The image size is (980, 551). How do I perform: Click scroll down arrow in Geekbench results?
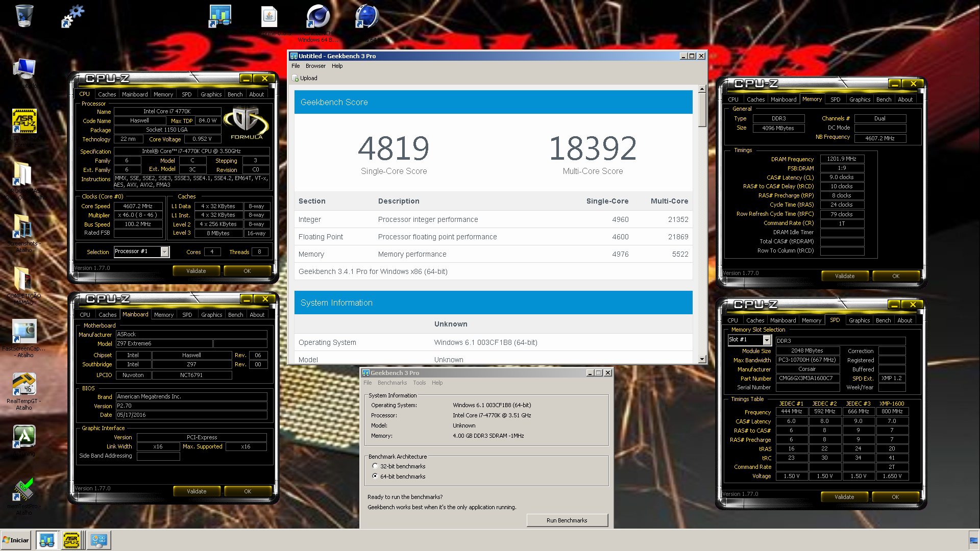click(x=702, y=359)
